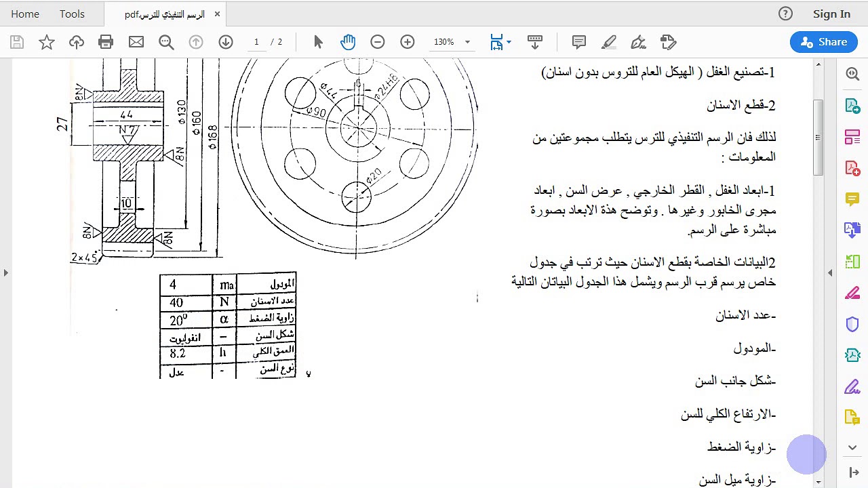Open the yellow Comment tool in the right pane
This screenshot has height=488, width=868.
852,199
